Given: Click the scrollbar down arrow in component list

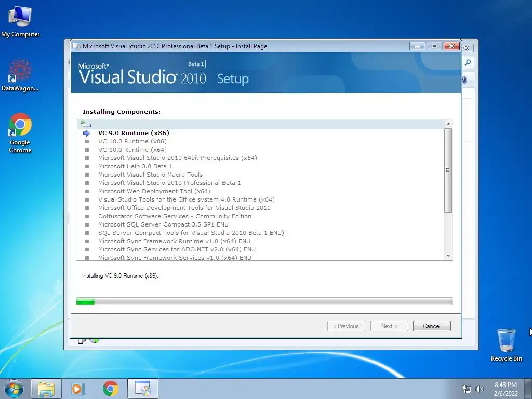Looking at the screenshot, I should tap(448, 256).
